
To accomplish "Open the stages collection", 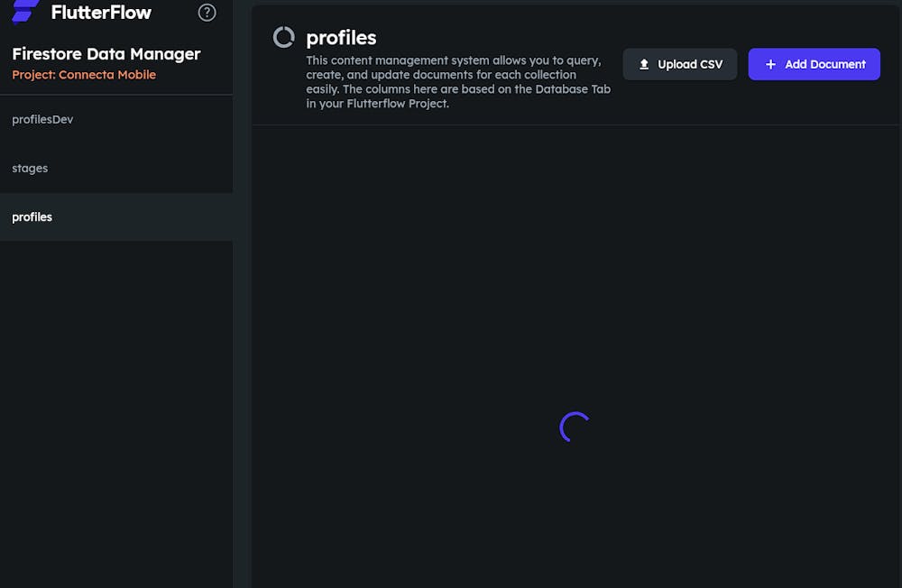I will pyautogui.click(x=30, y=169).
